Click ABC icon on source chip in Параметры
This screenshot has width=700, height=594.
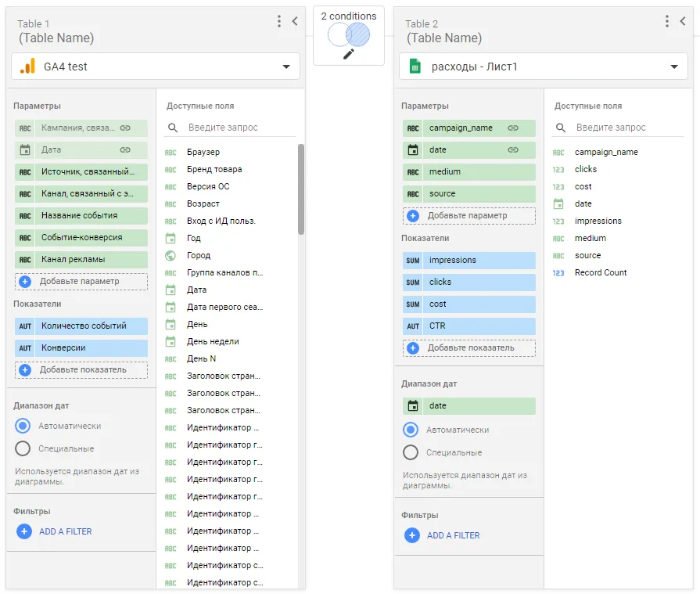[x=413, y=194]
